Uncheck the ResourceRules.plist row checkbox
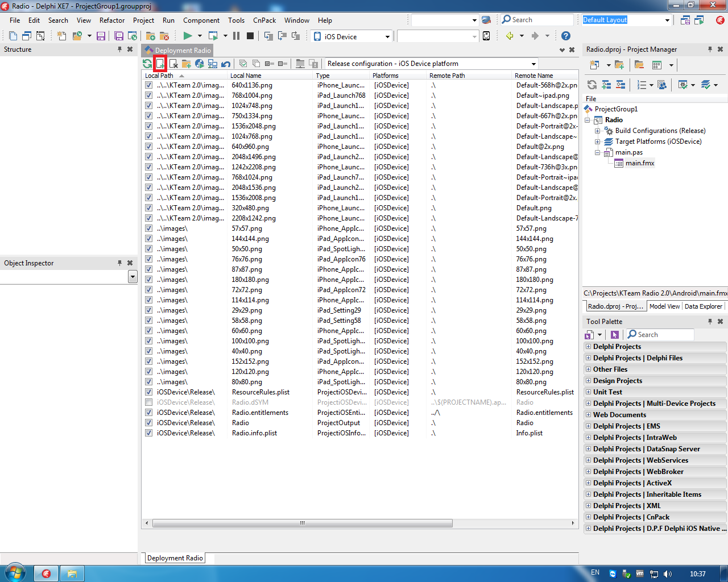 tap(148, 392)
